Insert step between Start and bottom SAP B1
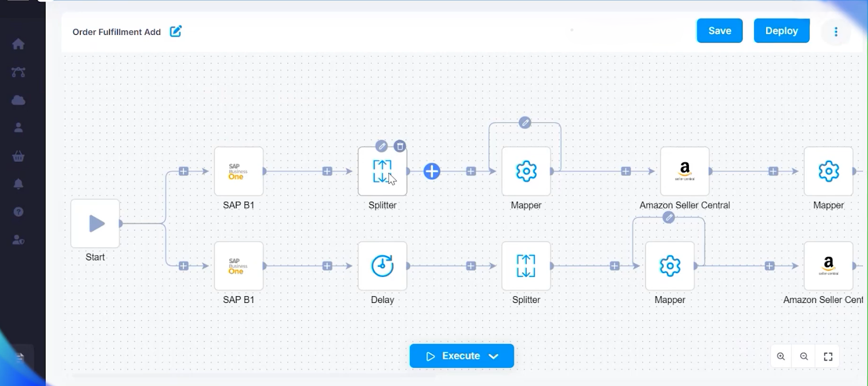 coord(183,266)
